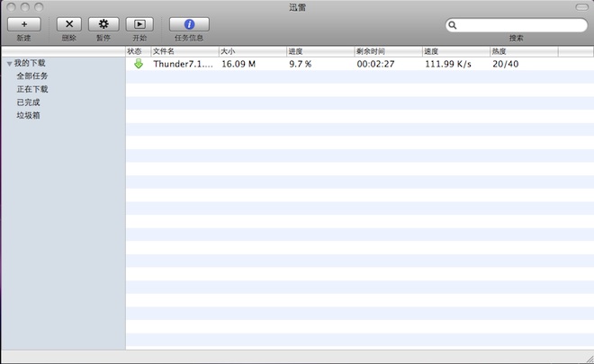594x364 pixels.
Task: Click the 111.99 K/s speed value
Action: click(448, 64)
